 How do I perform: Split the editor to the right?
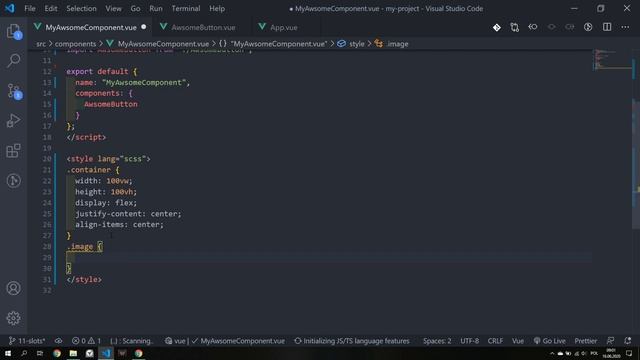click(x=607, y=27)
